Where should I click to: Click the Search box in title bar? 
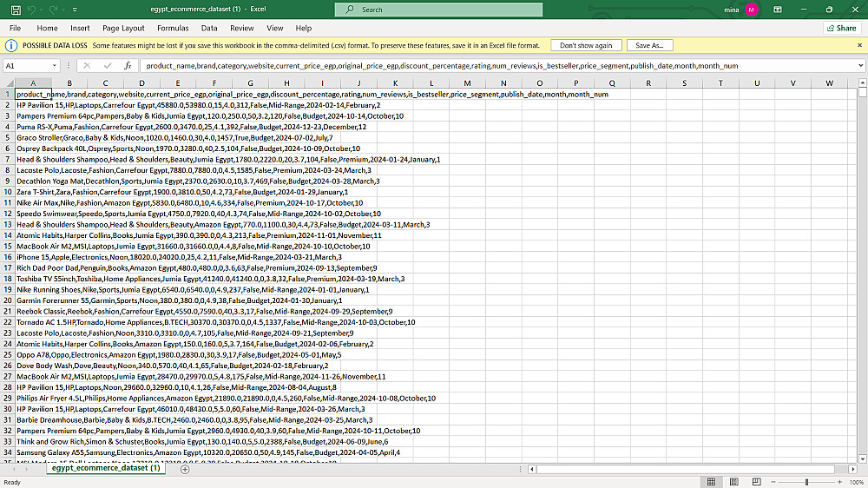point(438,10)
